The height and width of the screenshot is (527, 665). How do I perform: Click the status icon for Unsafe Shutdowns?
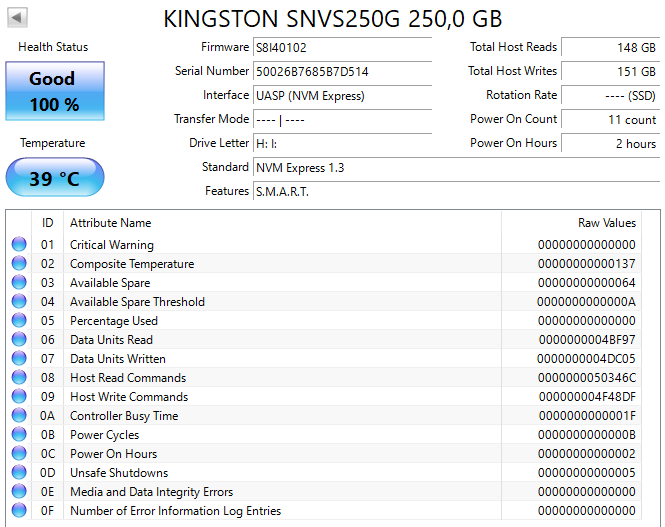[x=19, y=473]
